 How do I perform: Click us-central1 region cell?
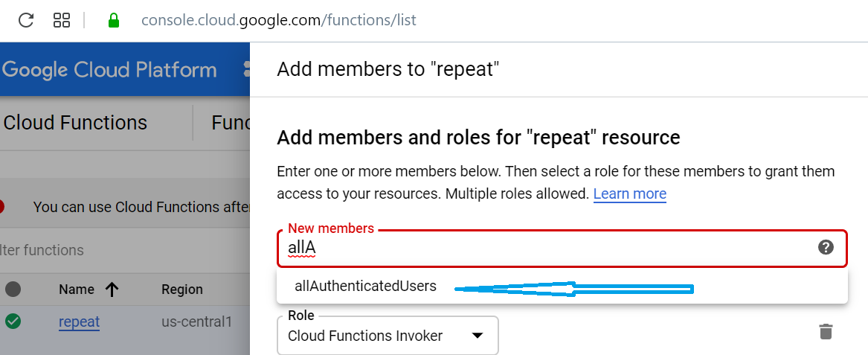(197, 322)
